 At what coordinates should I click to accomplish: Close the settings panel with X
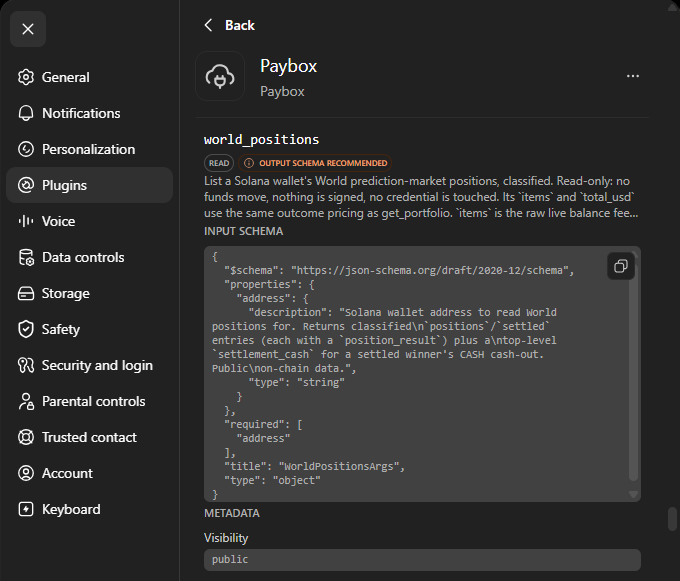point(28,29)
